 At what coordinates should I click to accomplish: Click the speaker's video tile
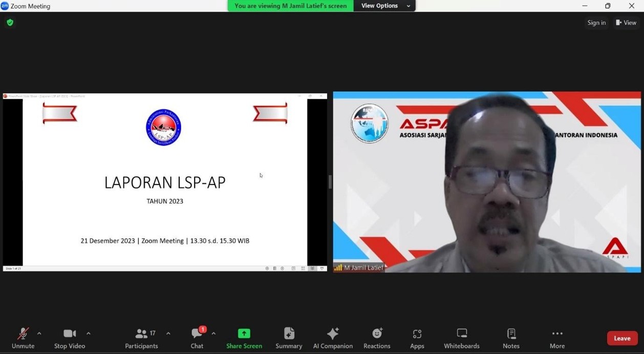click(487, 182)
